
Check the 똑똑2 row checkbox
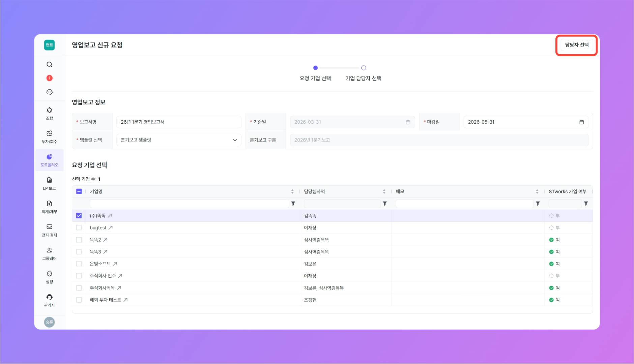click(x=79, y=240)
